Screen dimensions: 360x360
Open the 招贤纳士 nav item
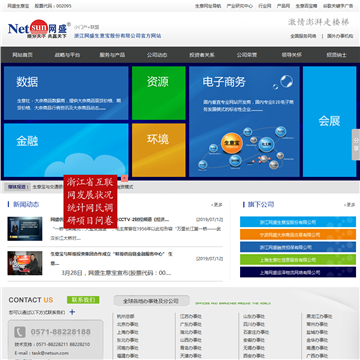337,55
